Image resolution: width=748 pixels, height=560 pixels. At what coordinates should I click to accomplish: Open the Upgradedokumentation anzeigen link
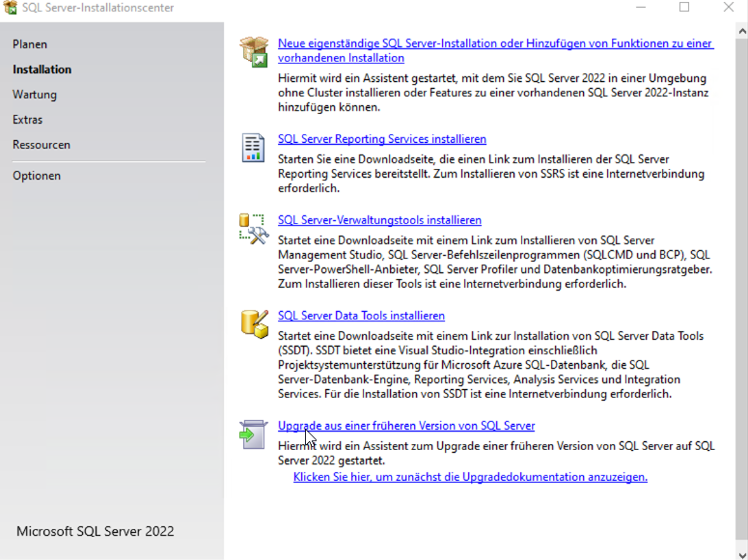click(x=470, y=477)
